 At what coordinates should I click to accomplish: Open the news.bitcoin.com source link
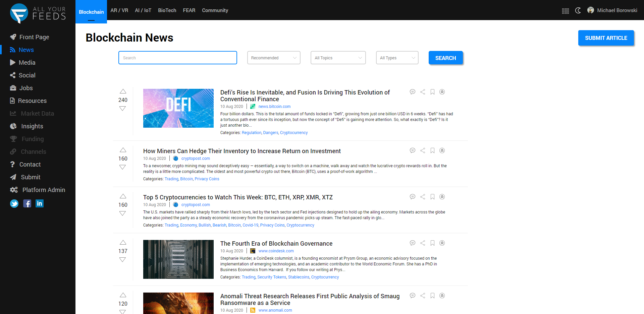pos(274,107)
